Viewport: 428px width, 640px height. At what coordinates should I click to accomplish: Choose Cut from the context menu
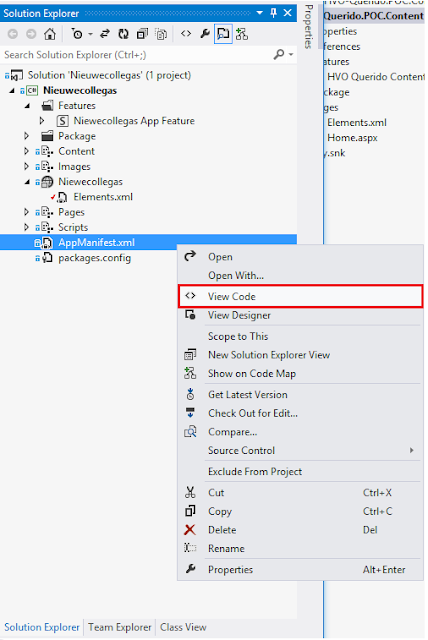click(300, 493)
